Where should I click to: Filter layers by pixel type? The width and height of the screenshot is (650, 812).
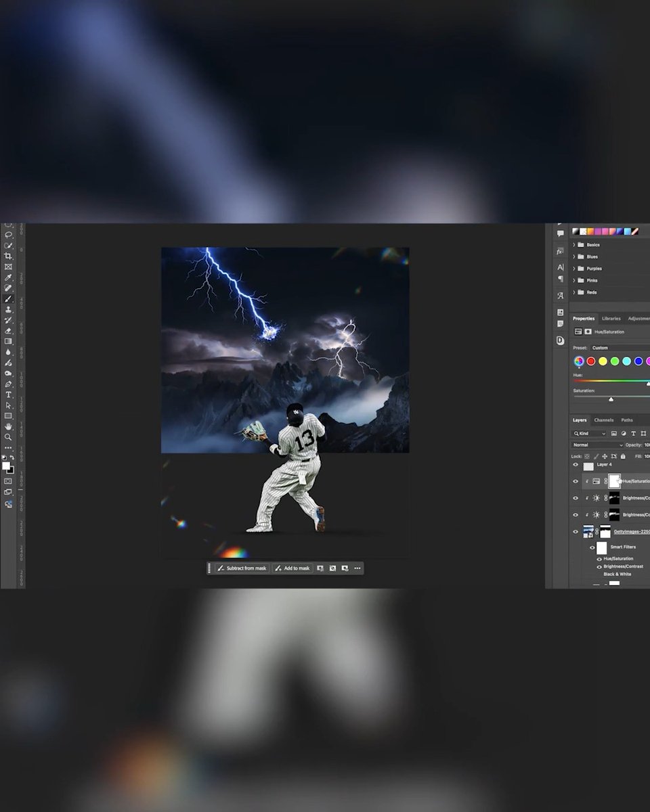point(614,434)
